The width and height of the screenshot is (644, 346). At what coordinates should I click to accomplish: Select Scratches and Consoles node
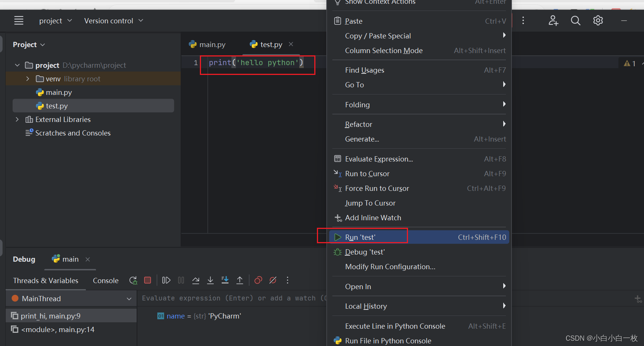[x=68, y=133]
